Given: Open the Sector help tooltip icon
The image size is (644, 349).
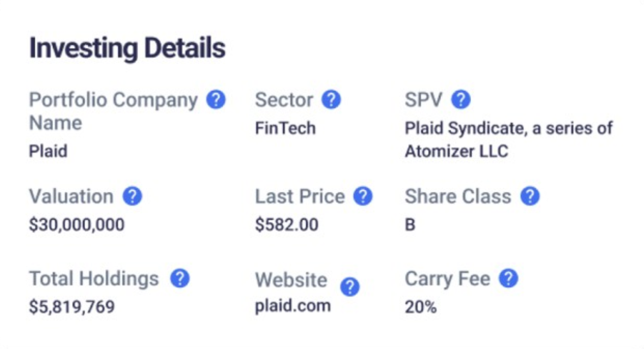Looking at the screenshot, I should 331,100.
